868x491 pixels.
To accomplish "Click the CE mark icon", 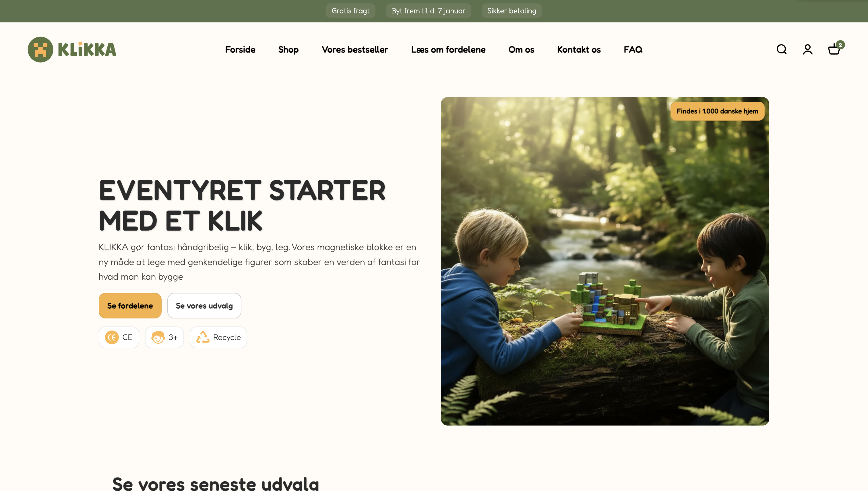I will 112,337.
